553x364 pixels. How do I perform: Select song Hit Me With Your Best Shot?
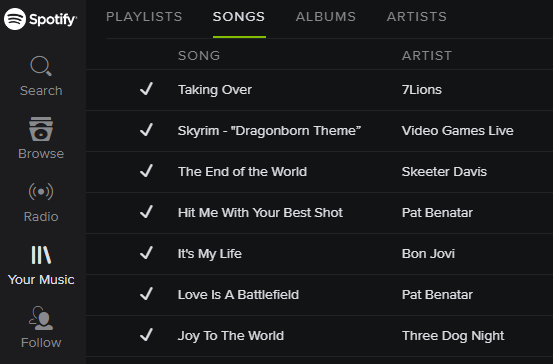(260, 213)
